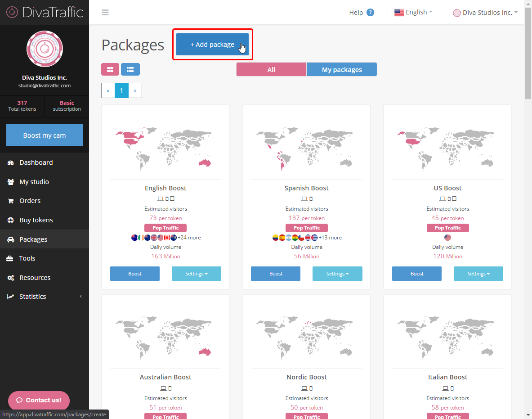Click US Boost device icons
This screenshot has width=532, height=419.
point(447,198)
